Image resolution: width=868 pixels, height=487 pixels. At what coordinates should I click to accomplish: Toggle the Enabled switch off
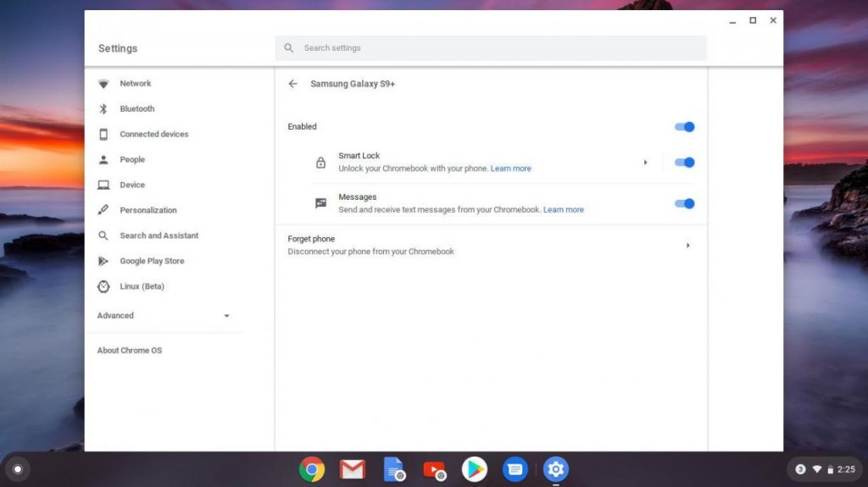click(x=684, y=127)
